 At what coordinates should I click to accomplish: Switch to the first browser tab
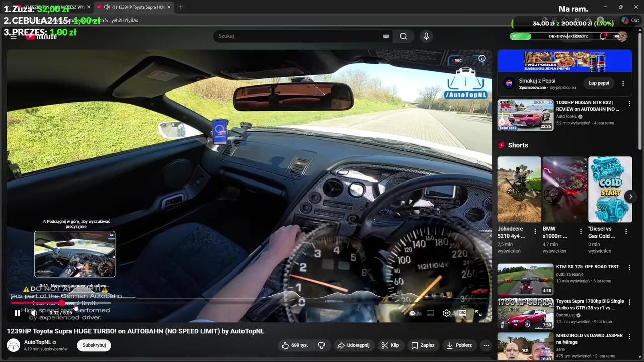tap(53, 7)
